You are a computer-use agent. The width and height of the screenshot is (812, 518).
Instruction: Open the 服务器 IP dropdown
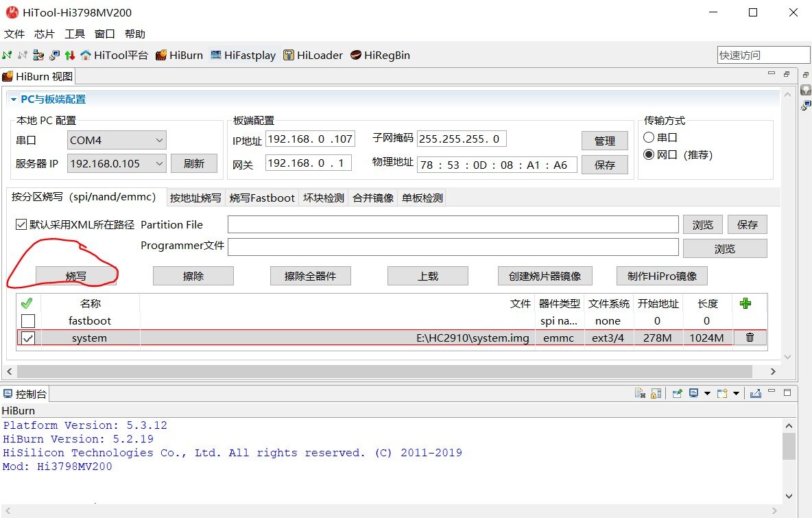tap(117, 164)
